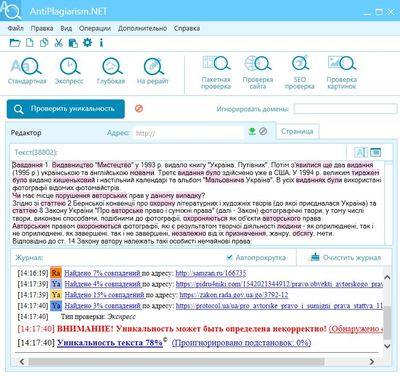This screenshot has width=400, height=376.
Task: Switch to text view mode icon
Action: pos(361,152)
